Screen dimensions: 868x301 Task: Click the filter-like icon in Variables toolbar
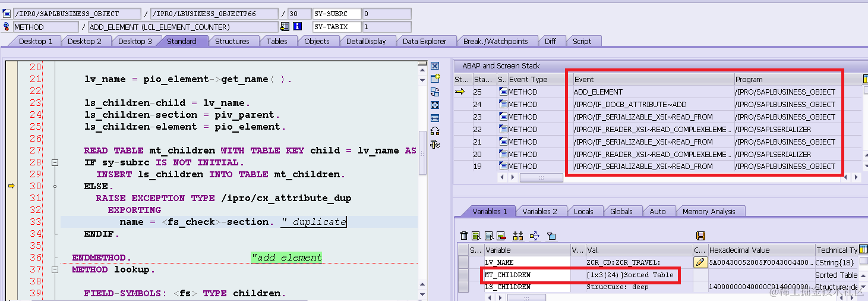551,236
